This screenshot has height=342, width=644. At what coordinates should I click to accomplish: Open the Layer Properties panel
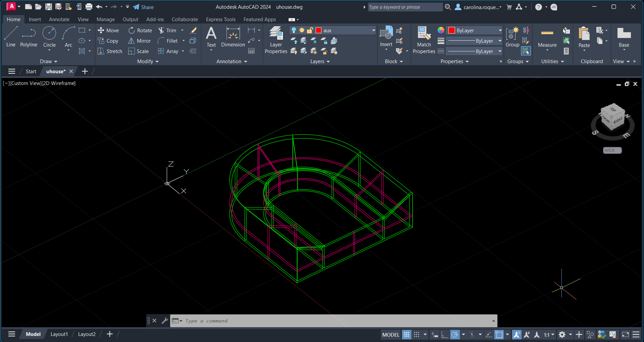(x=276, y=40)
